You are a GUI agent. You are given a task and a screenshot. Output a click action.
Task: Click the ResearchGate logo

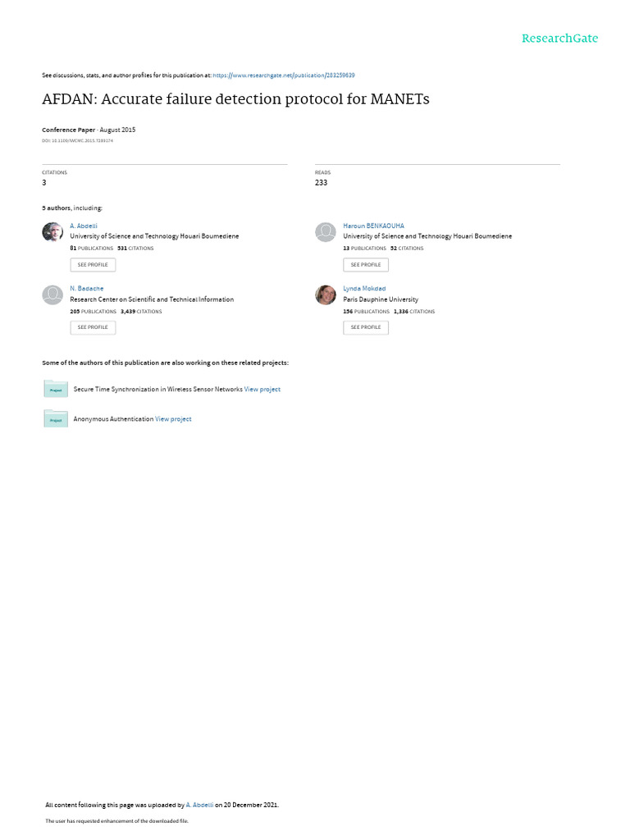[x=559, y=39]
